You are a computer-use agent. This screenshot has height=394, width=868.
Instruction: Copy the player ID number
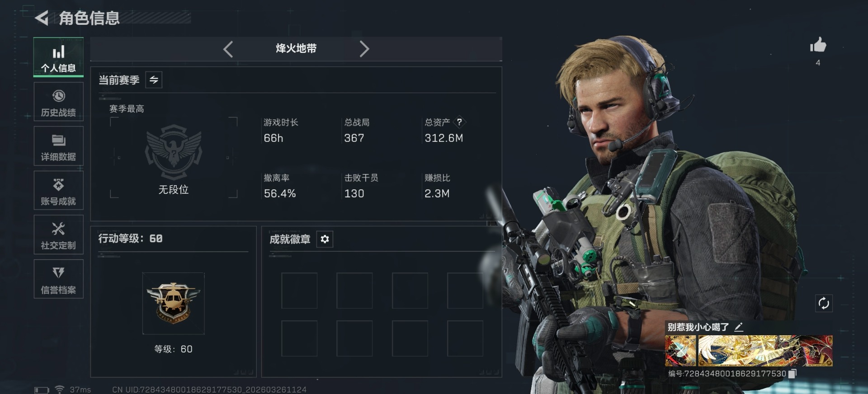[792, 374]
